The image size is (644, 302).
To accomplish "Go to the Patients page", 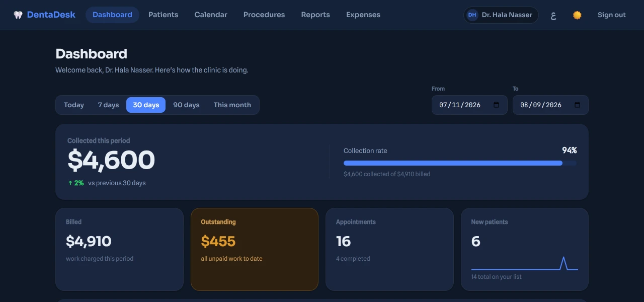I will (163, 15).
